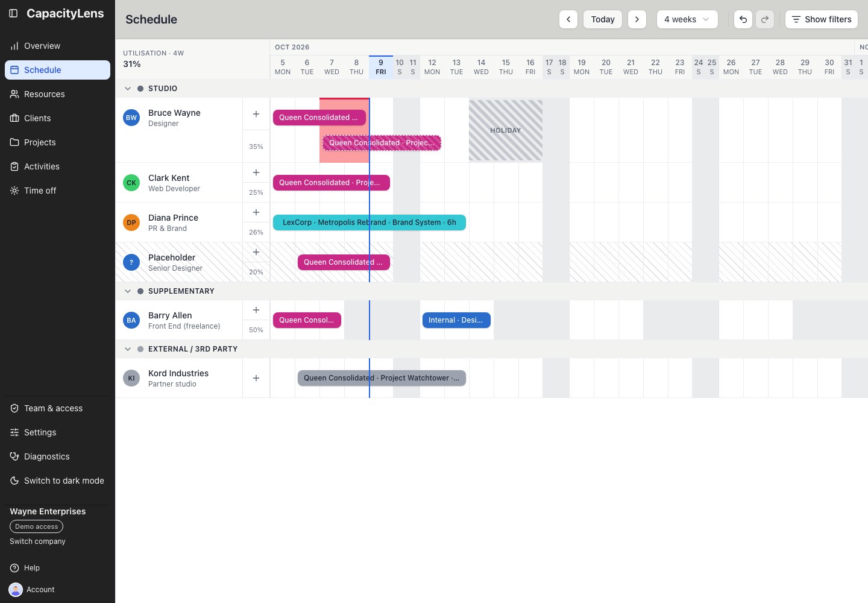
Task: Open the Time off section
Action: [57, 191]
